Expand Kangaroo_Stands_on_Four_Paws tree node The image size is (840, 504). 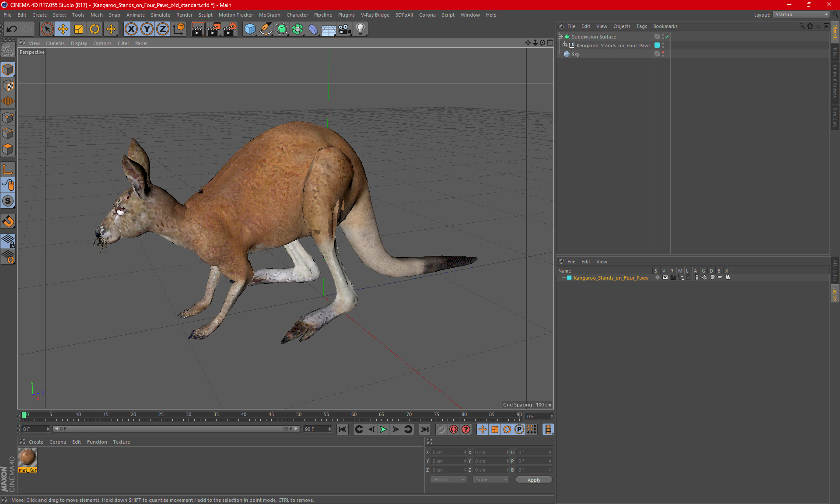click(x=565, y=45)
